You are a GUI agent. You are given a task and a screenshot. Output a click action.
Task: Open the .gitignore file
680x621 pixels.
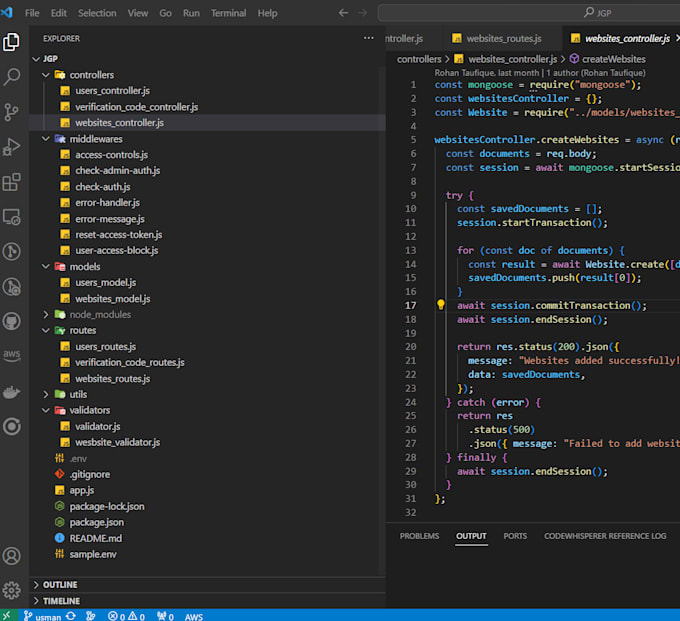[90, 474]
